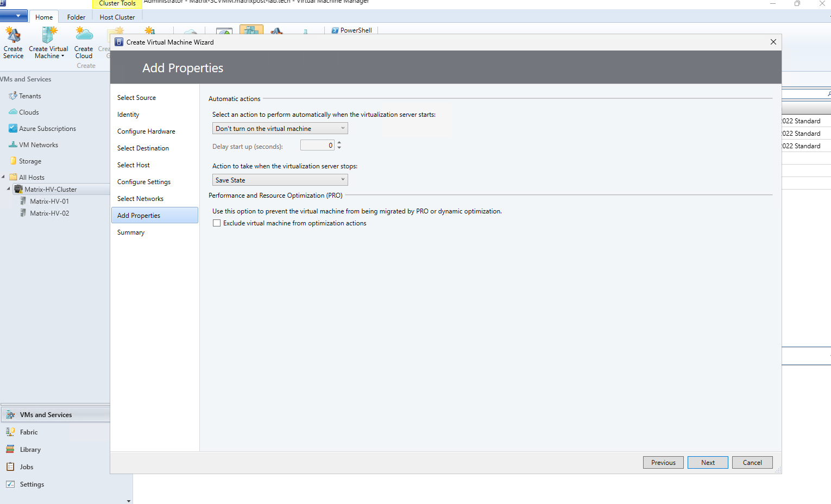Select Matrix-HV-Cluster in the host tree
The image size is (831, 504).
(51, 190)
